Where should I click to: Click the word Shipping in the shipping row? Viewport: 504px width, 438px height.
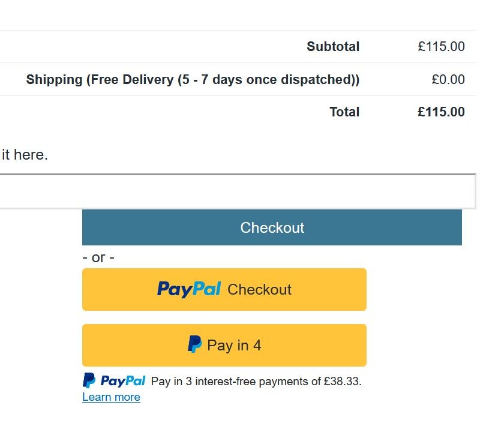tap(54, 80)
